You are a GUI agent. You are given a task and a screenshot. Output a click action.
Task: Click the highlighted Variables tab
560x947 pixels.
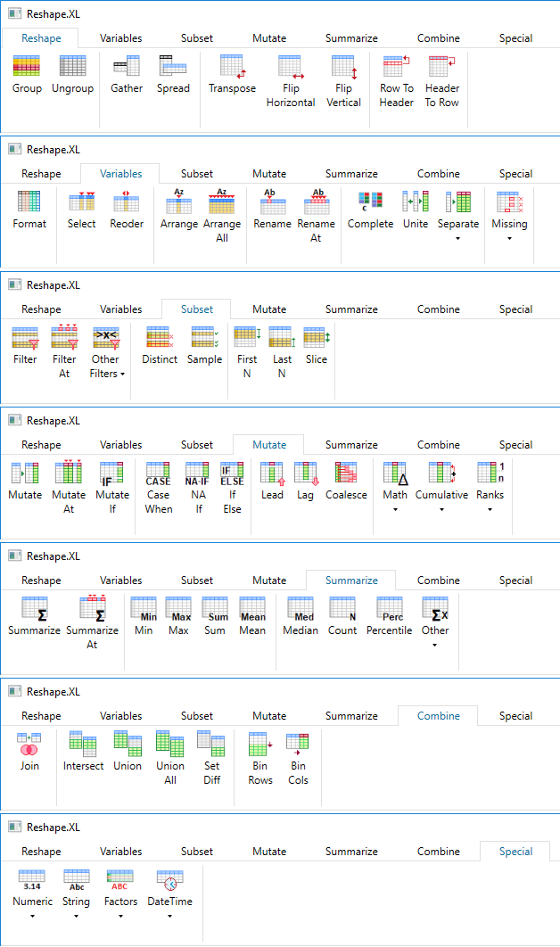click(x=120, y=173)
